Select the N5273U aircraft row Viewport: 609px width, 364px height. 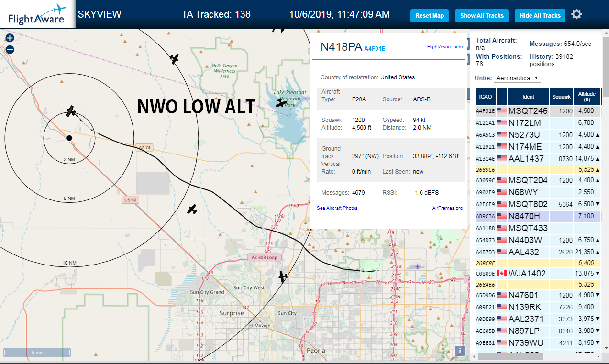(538, 135)
